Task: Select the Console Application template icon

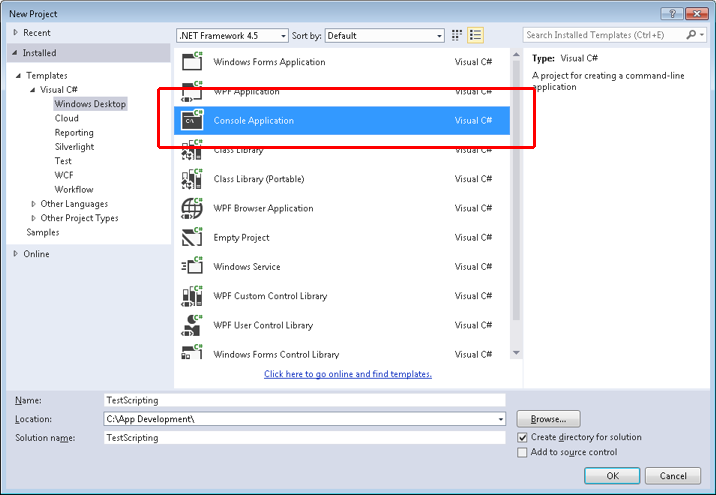Action: 191,121
